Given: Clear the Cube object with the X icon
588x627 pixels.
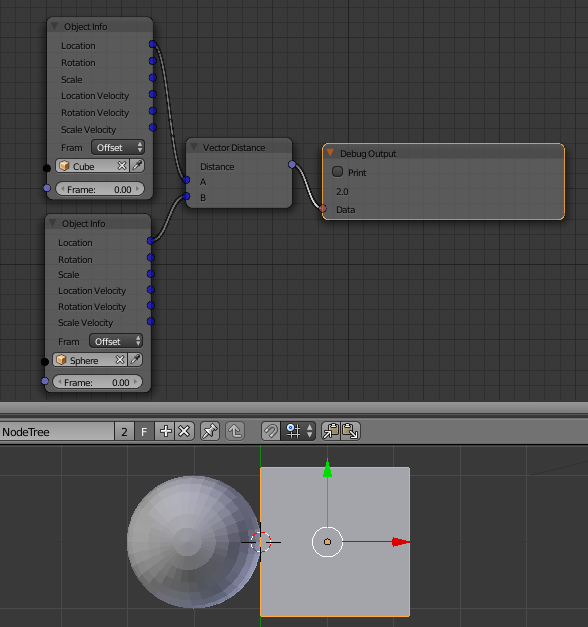Looking at the screenshot, I should coord(122,166).
